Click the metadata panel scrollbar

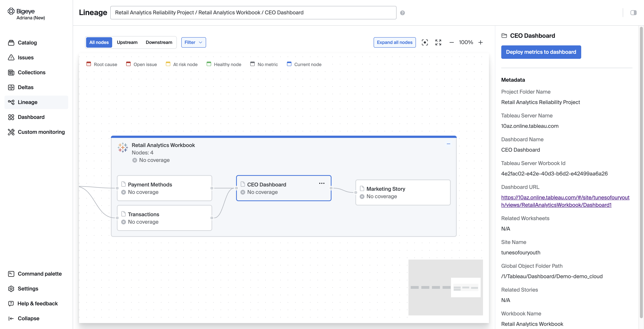point(641,172)
